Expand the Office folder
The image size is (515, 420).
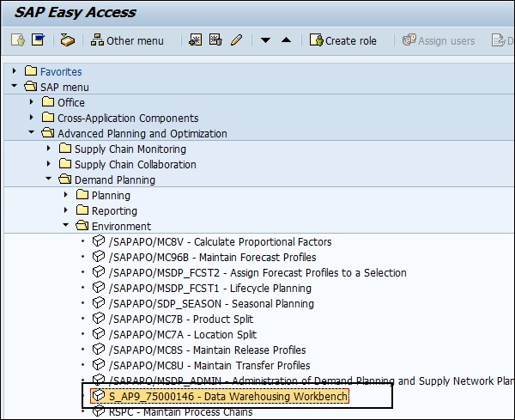click(x=33, y=102)
